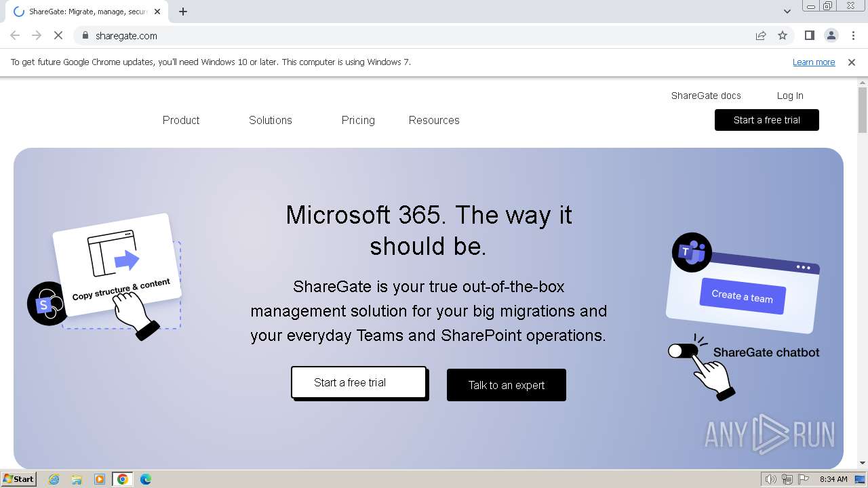Click the network tray icon
This screenshot has width=868, height=488.
pos(787,479)
